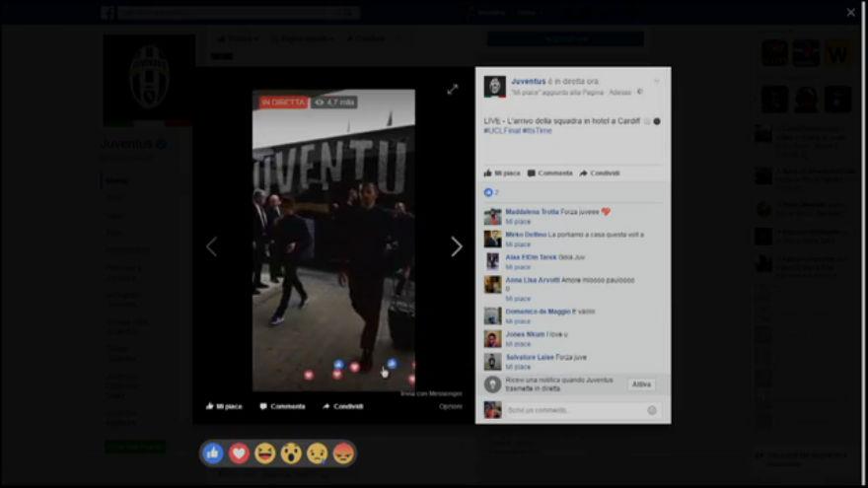Click the Like (thumbs up) reaction

point(213,453)
